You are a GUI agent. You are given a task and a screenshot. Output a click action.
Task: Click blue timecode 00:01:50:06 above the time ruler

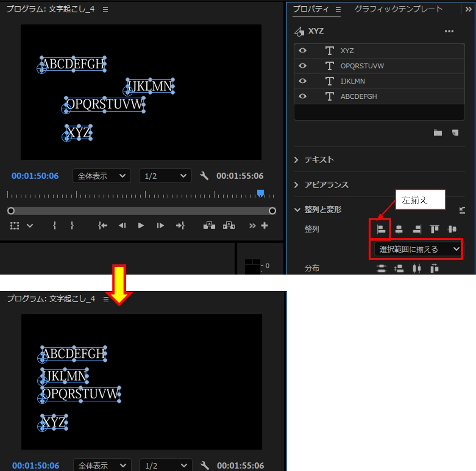pyautogui.click(x=35, y=176)
